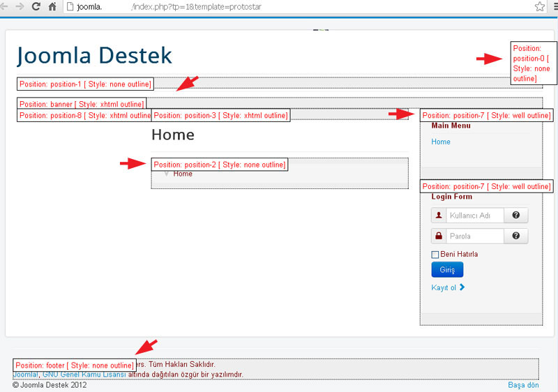Bookmark the page with the star icon
This screenshot has height=392, width=558.
(x=539, y=6)
